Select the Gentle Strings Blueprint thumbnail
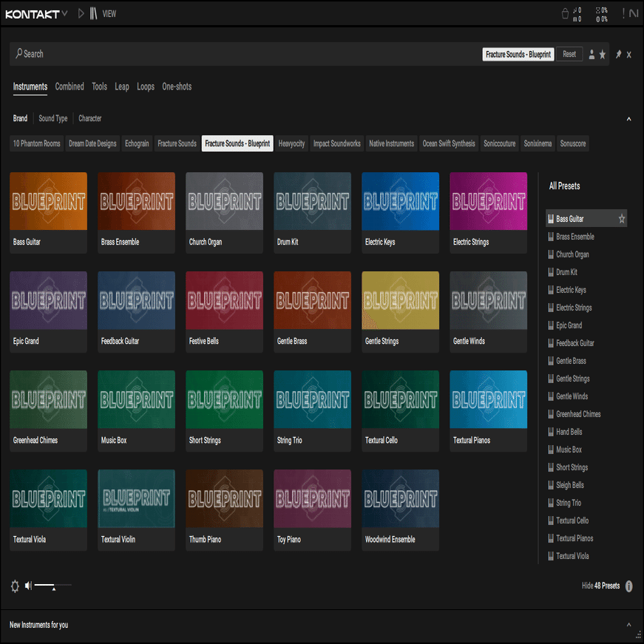Image resolution: width=644 pixels, height=644 pixels. (x=401, y=300)
